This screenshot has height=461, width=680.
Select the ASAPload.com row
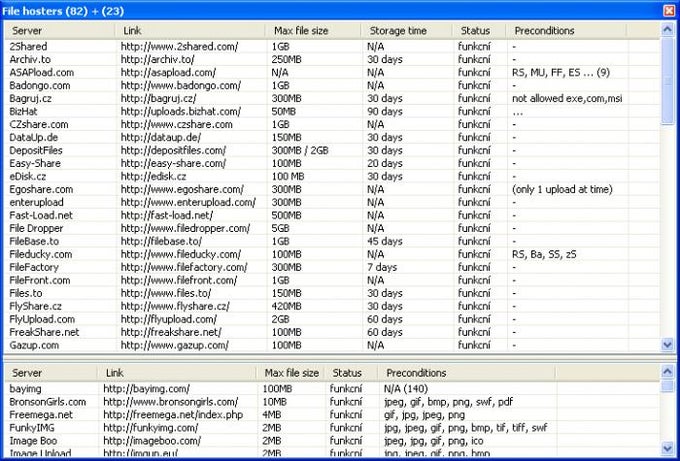pos(332,72)
